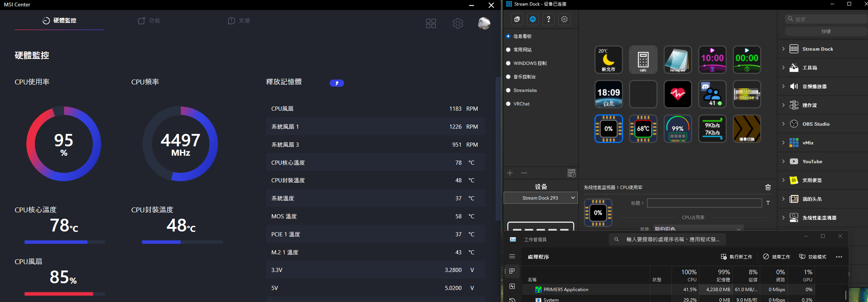
Task: Click the blue store icon in Stream Dock toolbar
Action: click(533, 19)
